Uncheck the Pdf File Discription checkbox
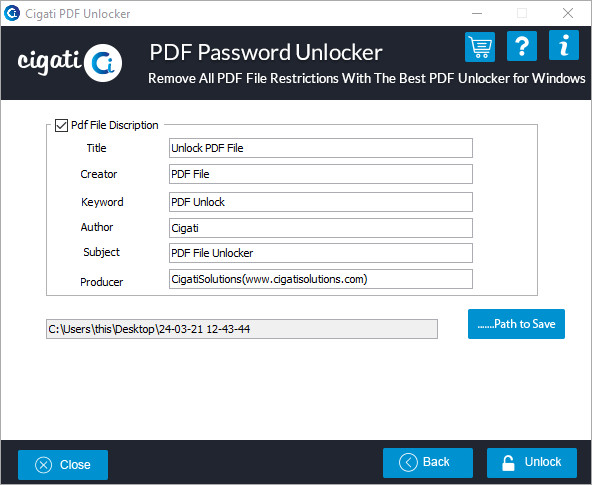Screen dimensions: 592x485 (x=61, y=125)
